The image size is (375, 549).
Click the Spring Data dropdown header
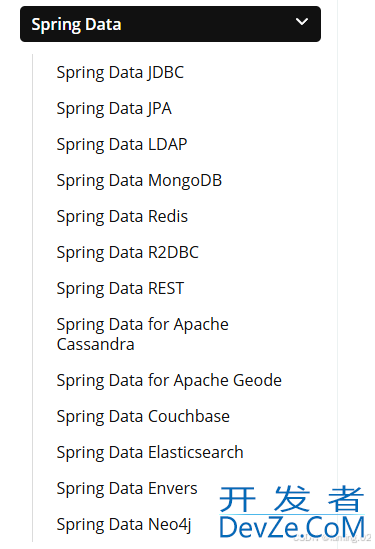(x=170, y=24)
